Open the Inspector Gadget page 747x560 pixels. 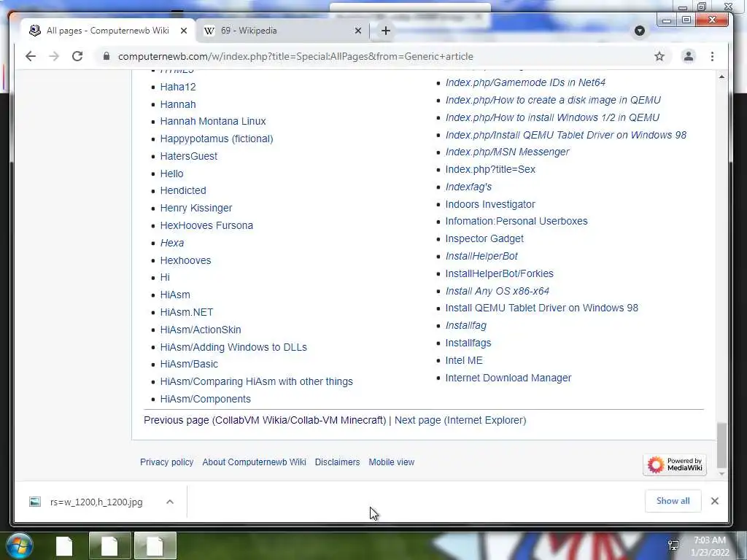484,238
